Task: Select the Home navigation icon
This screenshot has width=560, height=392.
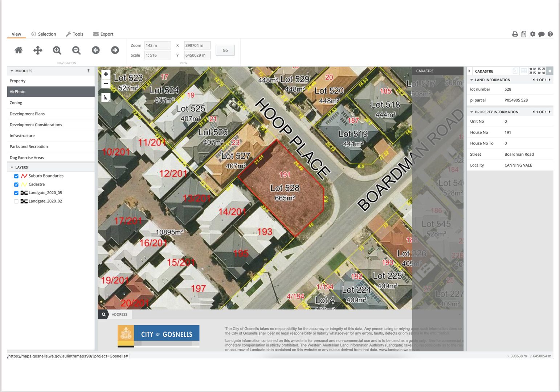Action: tap(19, 50)
